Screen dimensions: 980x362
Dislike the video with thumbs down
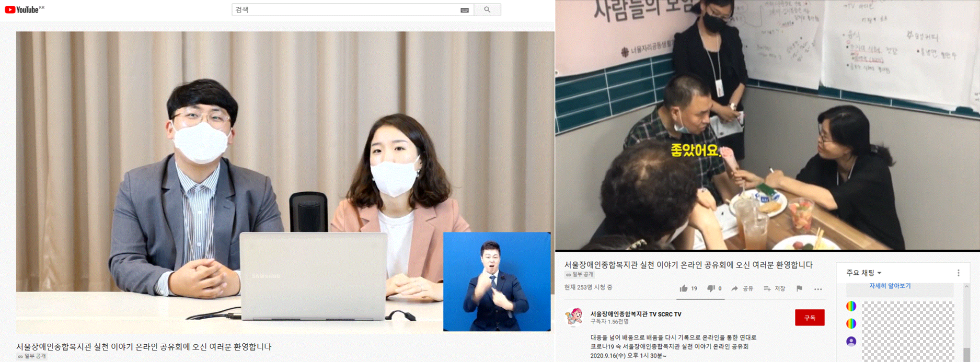711,288
